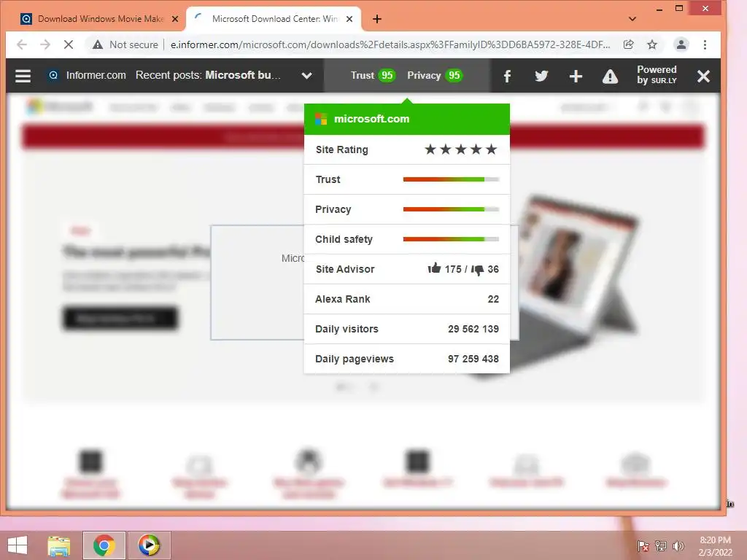Select the Alexa Rank value 22
747x560 pixels.
[493, 299]
